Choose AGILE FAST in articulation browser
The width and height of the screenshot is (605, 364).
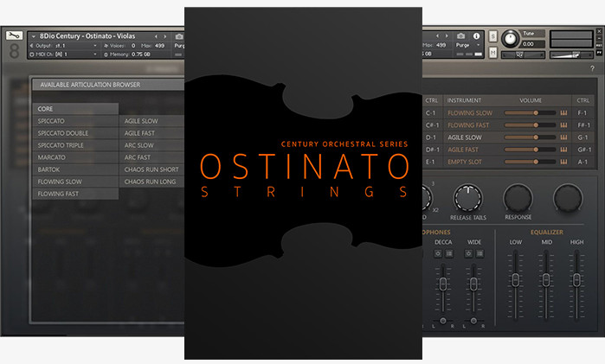(151, 133)
